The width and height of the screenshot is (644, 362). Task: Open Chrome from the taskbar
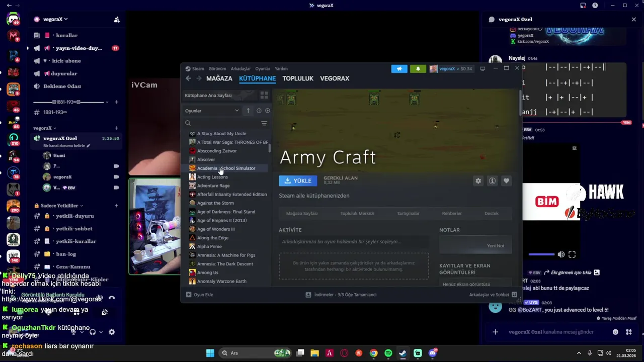pyautogui.click(x=373, y=353)
